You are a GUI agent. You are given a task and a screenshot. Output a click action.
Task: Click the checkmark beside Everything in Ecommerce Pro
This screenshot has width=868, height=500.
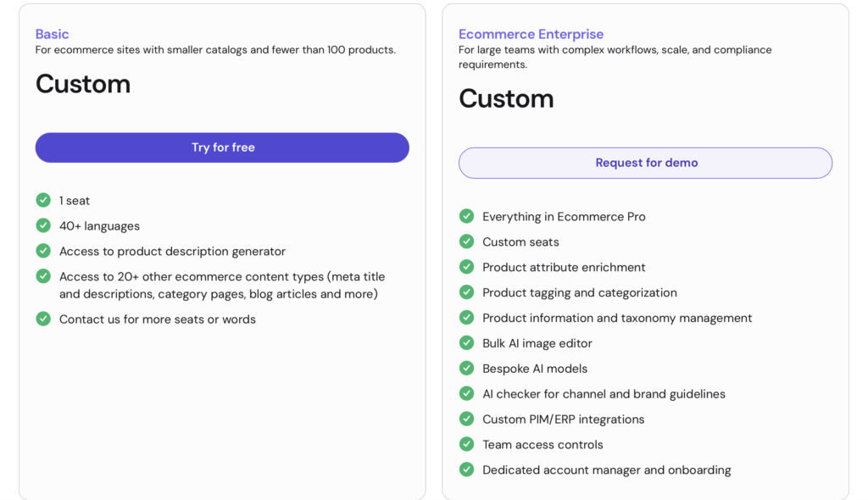(467, 216)
